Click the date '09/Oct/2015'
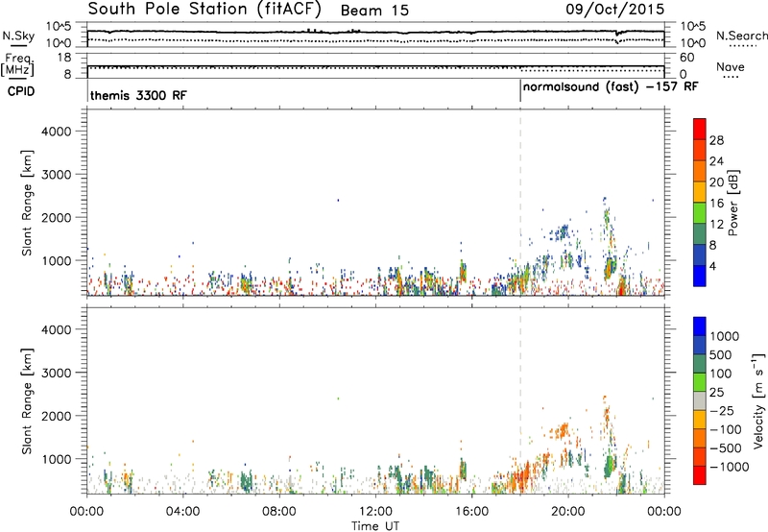 click(x=614, y=9)
